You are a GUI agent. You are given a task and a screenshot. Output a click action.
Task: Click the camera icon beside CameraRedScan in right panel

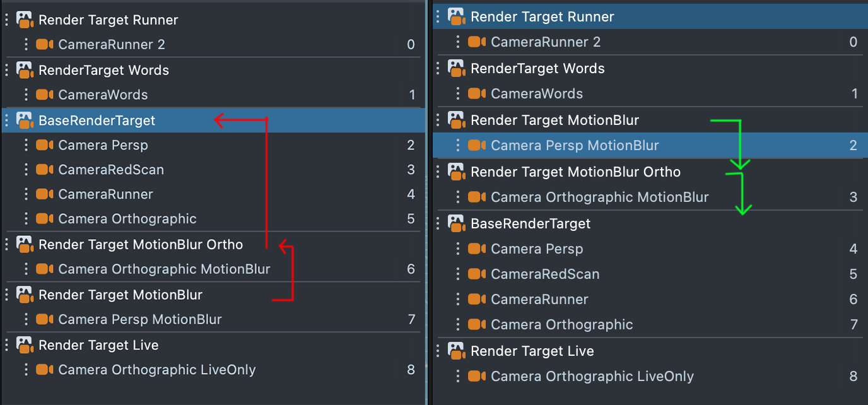(x=477, y=274)
